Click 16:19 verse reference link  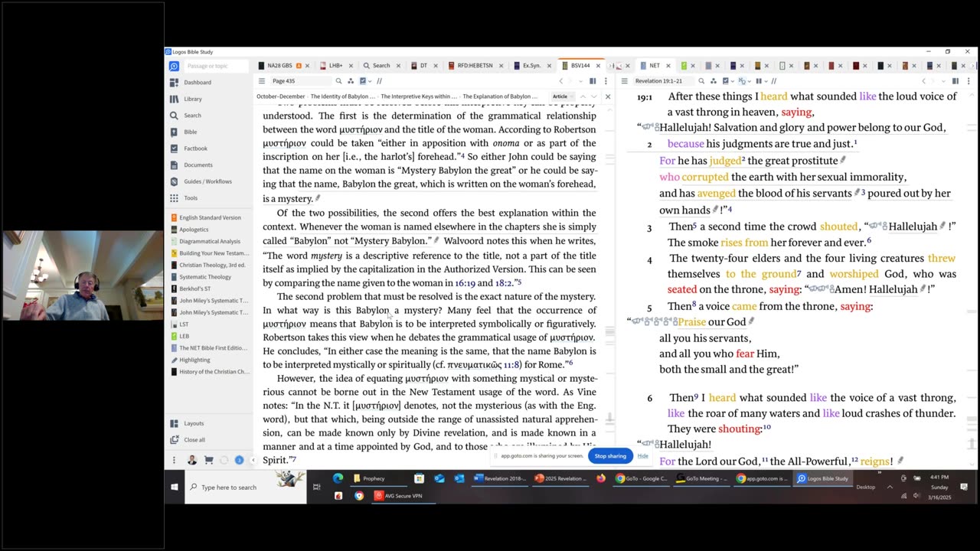465,283
